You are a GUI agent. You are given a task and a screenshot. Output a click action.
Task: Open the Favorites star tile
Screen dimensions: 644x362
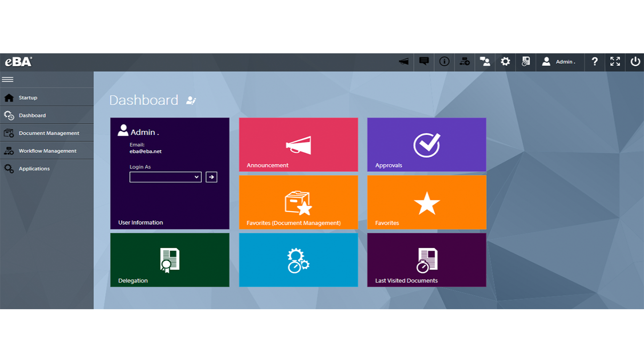coord(427,202)
